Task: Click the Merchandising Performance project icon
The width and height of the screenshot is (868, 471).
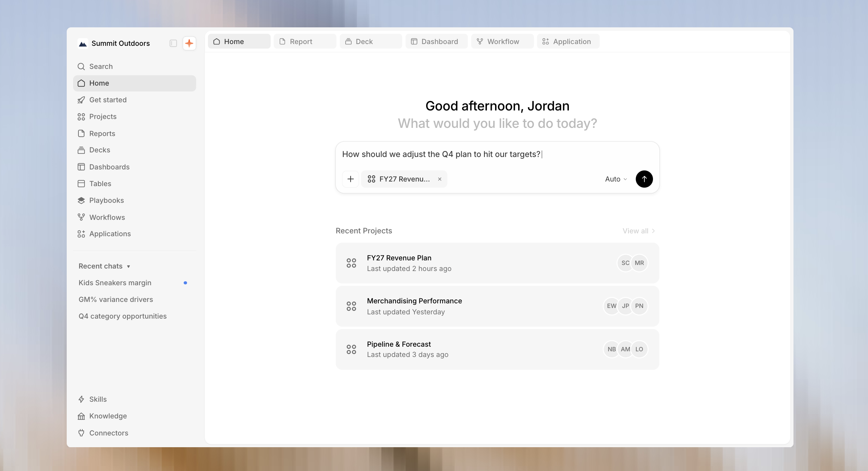Action: [351, 306]
